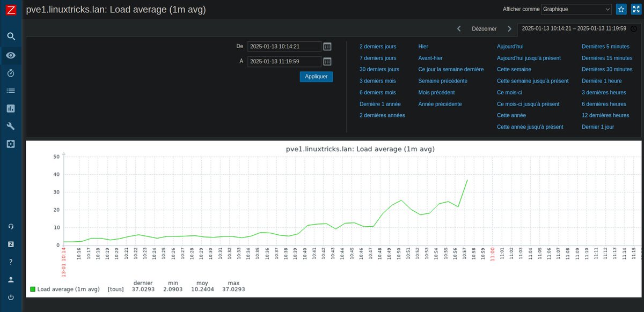Select 6 derniers mois
Screen dimensions: 644x312
(x=378, y=92)
